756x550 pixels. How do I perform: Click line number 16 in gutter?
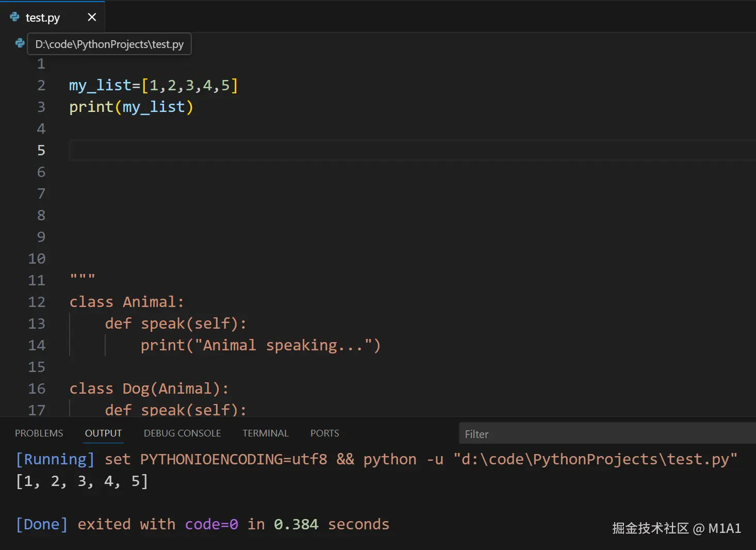37,389
